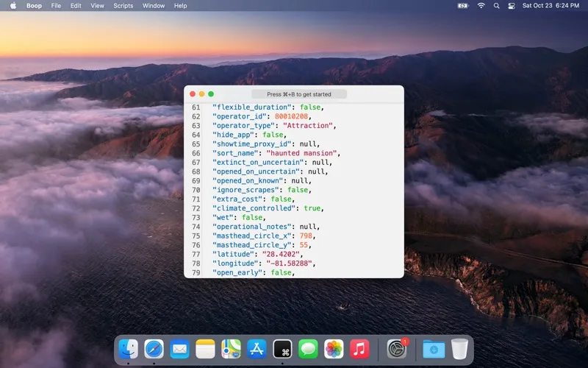
Task: Open Spotlight search icon
Action: click(x=497, y=6)
